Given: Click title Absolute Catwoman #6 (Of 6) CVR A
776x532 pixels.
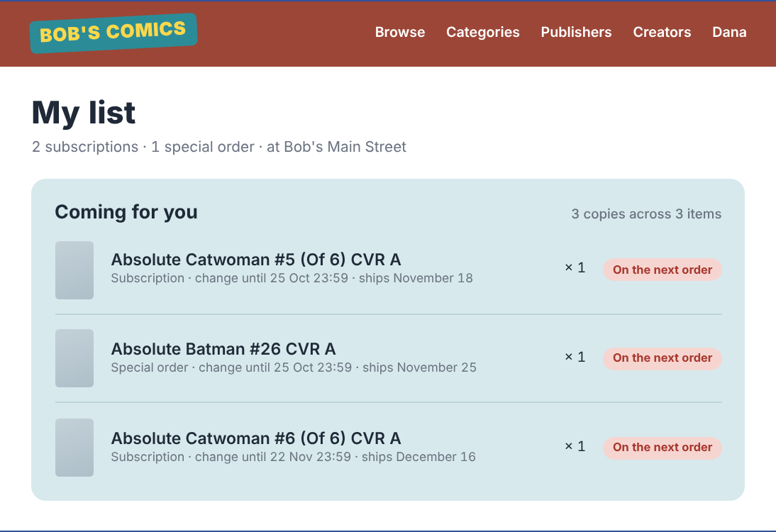Looking at the screenshot, I should 256,438.
